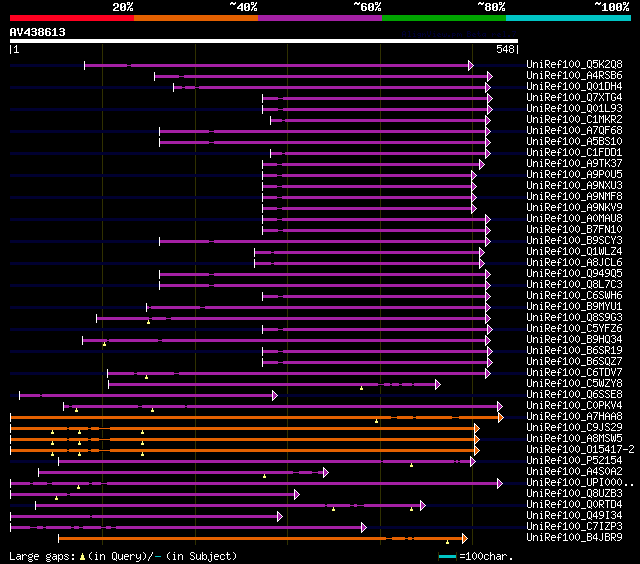The width and height of the screenshot is (640, 564).
Task: Open hit UniRef100_Q949Q5
Action: click(x=574, y=273)
